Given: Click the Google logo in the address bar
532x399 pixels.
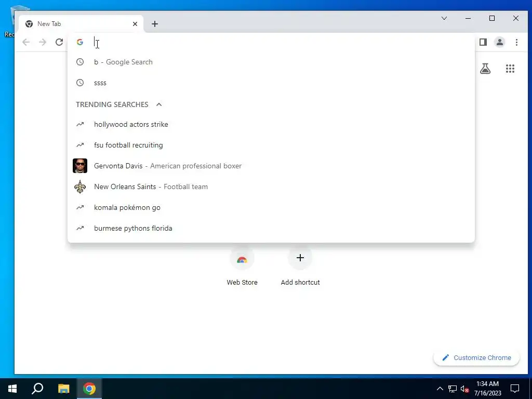Looking at the screenshot, I should point(80,42).
